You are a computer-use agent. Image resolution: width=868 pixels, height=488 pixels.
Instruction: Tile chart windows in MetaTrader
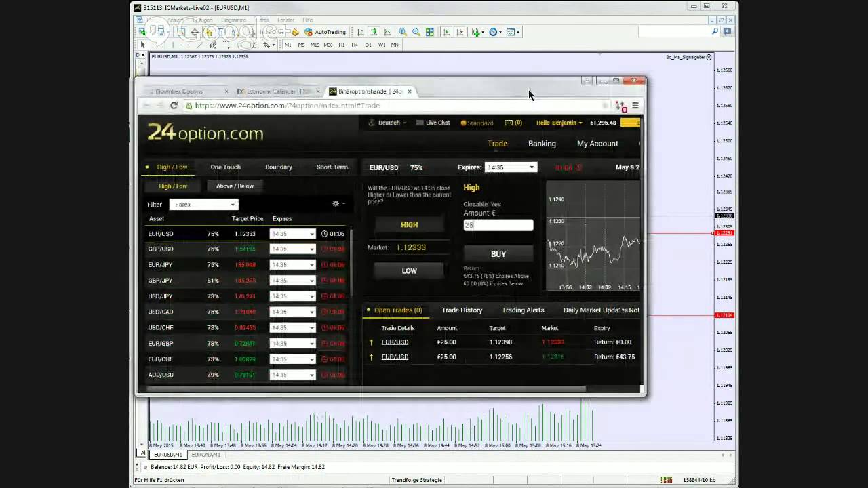(430, 32)
